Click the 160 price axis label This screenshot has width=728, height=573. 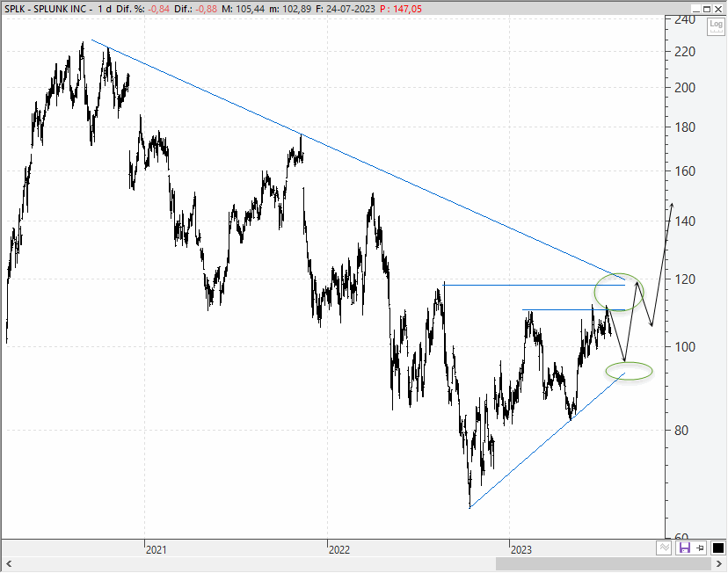coord(685,171)
